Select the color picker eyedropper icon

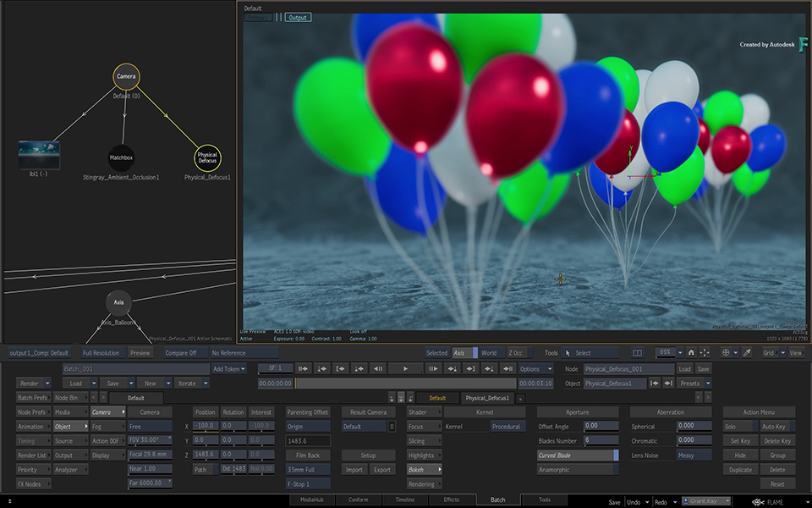(x=747, y=352)
